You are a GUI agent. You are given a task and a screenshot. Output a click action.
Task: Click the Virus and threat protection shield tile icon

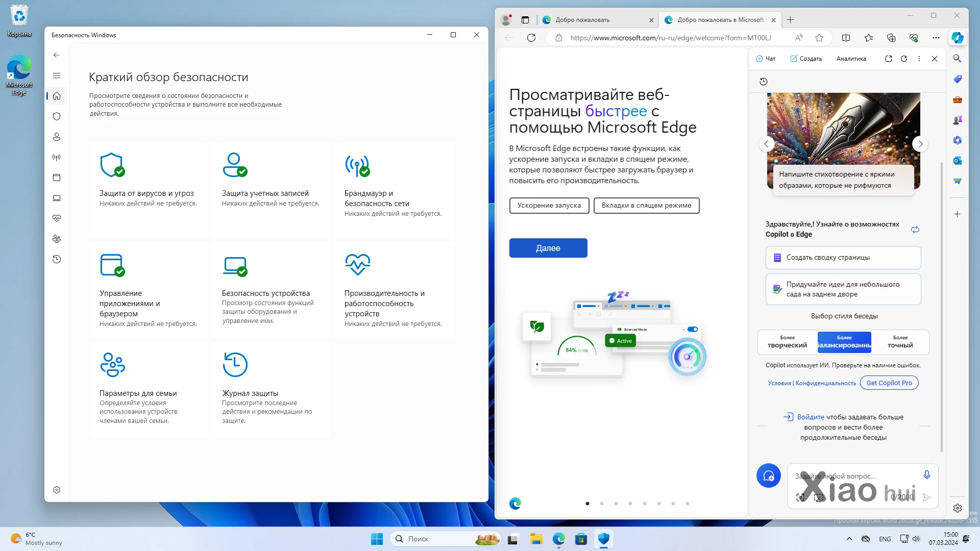pyautogui.click(x=112, y=165)
